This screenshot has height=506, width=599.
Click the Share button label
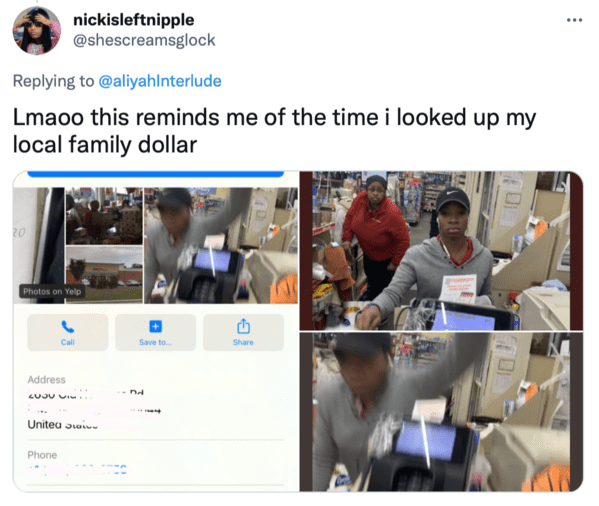coord(243,342)
